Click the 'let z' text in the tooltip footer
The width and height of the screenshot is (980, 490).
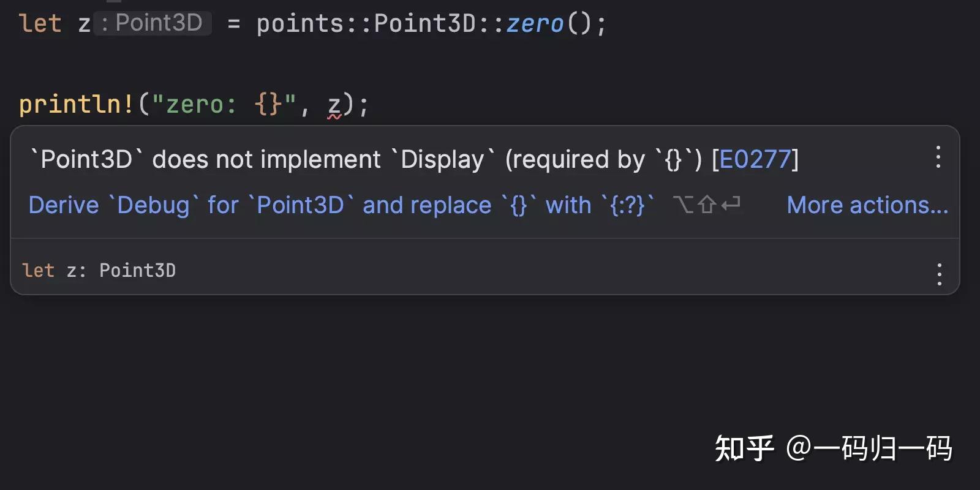coord(53,270)
